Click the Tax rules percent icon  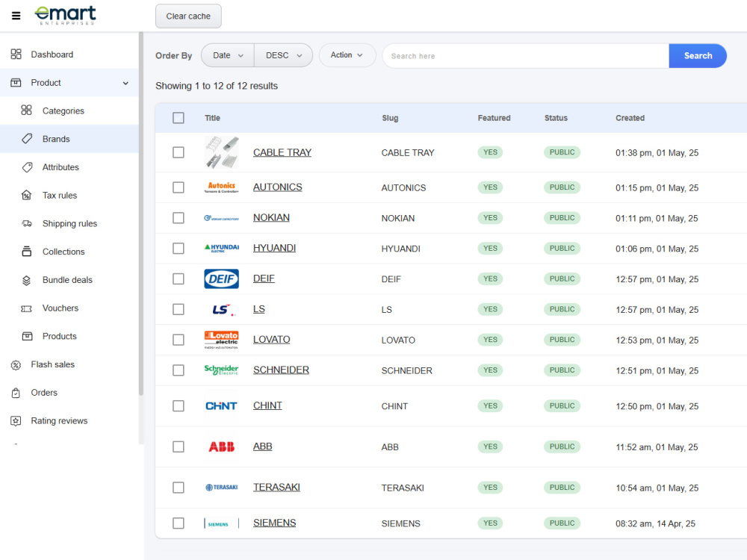(27, 195)
